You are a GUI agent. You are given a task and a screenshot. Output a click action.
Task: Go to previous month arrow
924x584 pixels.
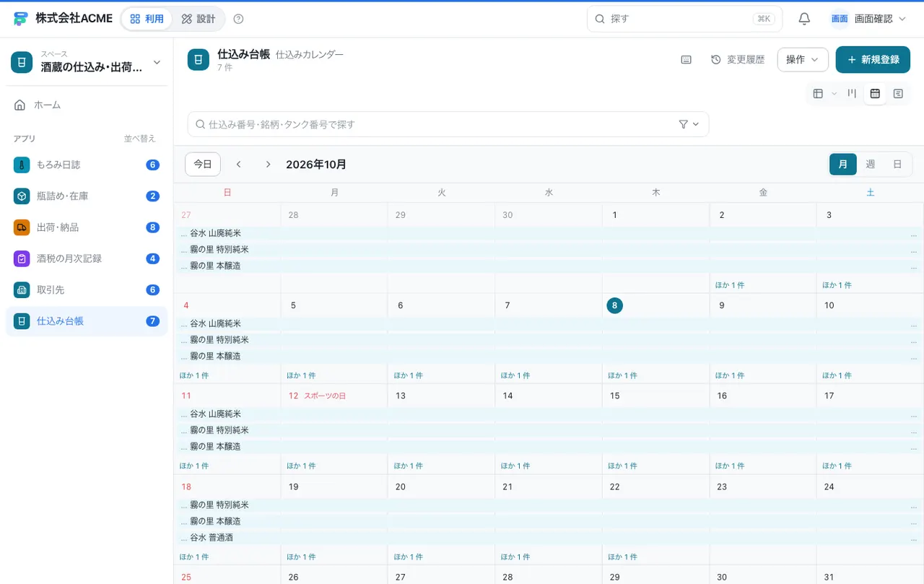pos(238,165)
